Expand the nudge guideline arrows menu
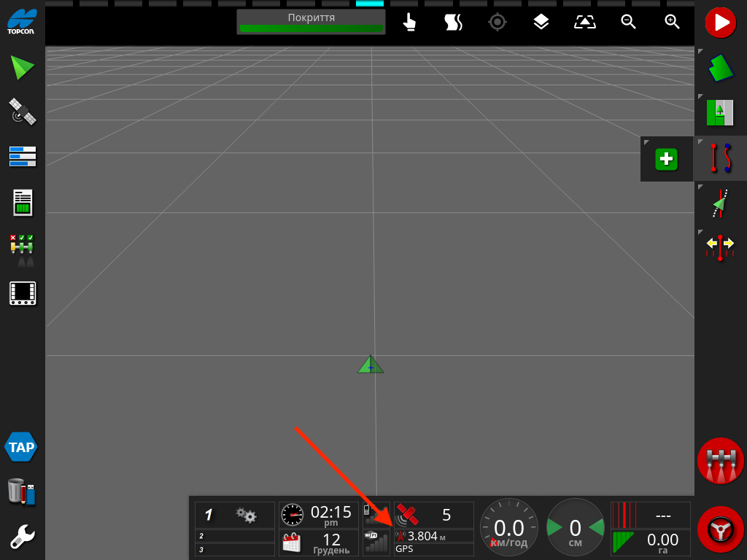The image size is (747, 560). pos(721,248)
